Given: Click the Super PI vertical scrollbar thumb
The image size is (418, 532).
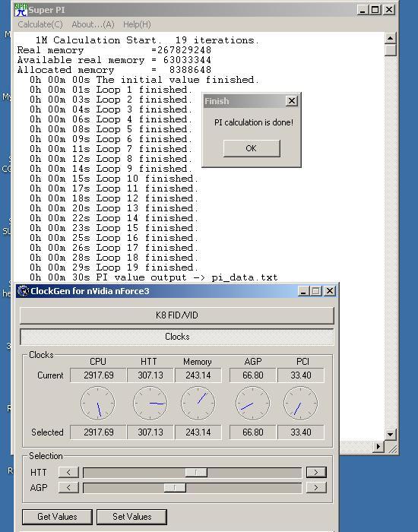Looking at the screenshot, I should coord(391,50).
